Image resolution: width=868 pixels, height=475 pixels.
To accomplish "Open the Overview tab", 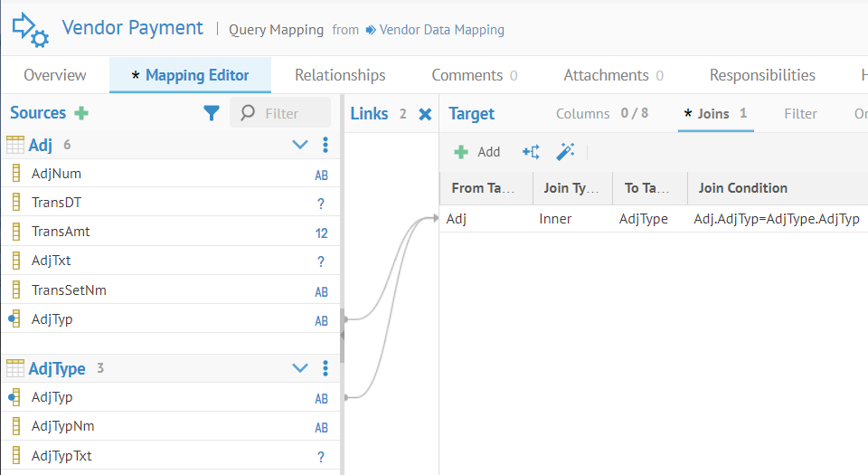I will (x=55, y=75).
